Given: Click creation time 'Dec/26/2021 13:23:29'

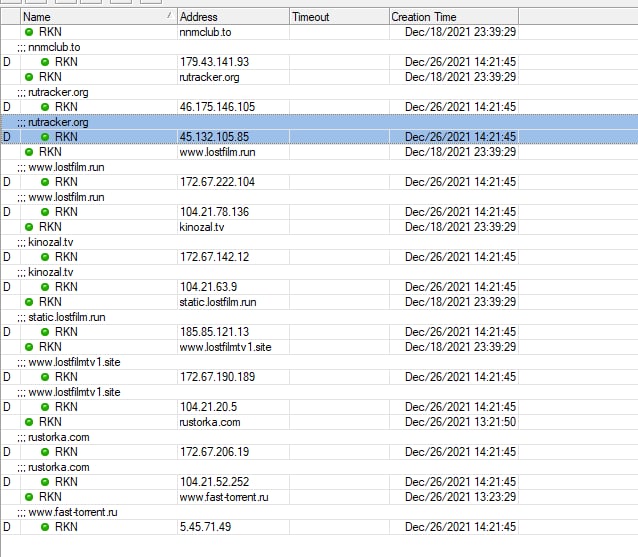Looking at the screenshot, I should point(460,497).
